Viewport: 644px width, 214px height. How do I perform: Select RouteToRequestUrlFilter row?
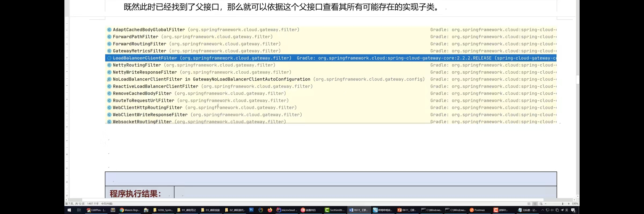331,100
